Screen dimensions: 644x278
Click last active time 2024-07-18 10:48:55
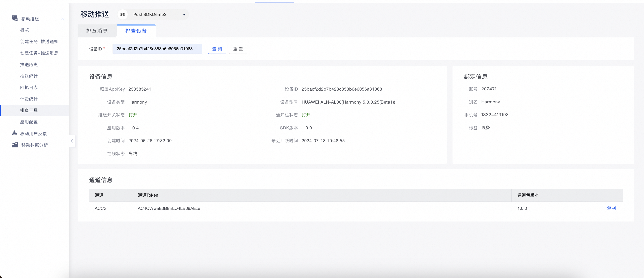pos(323,141)
